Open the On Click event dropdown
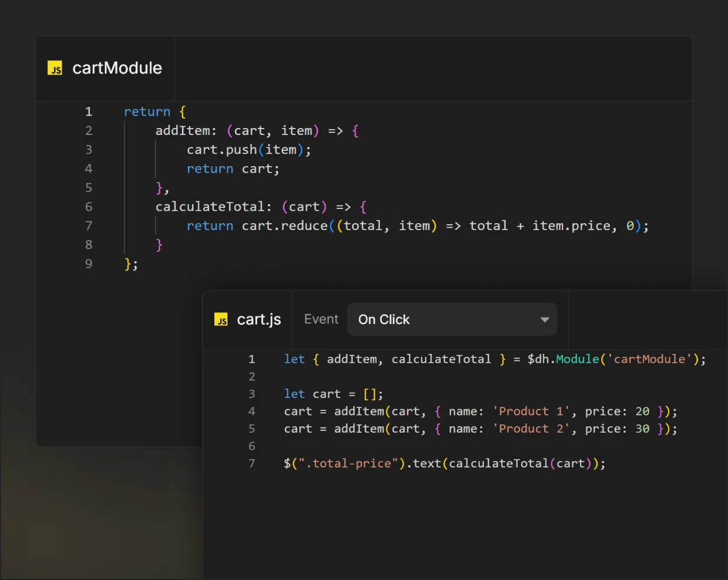The image size is (728, 580). [452, 319]
